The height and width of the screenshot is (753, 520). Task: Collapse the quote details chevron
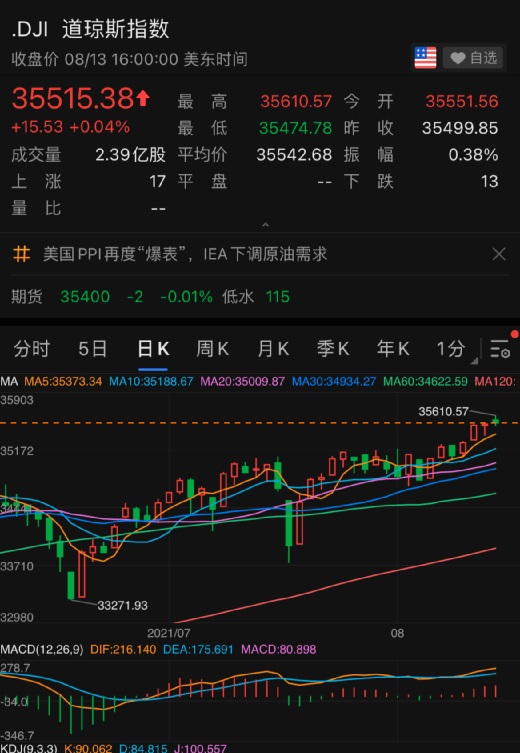click(x=265, y=225)
